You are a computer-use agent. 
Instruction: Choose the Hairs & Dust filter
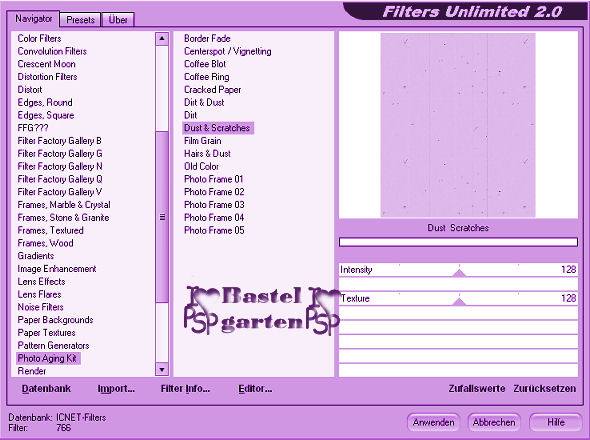pyautogui.click(x=207, y=154)
